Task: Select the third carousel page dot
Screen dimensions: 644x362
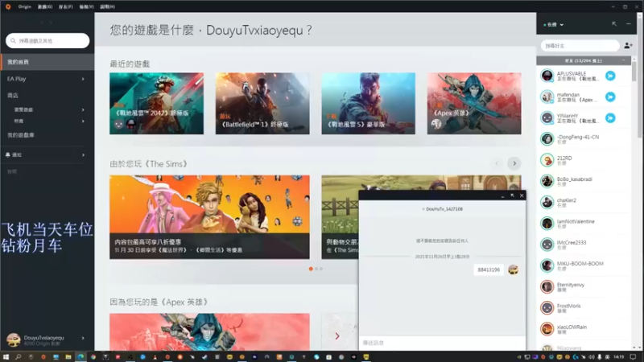Action: click(321, 269)
